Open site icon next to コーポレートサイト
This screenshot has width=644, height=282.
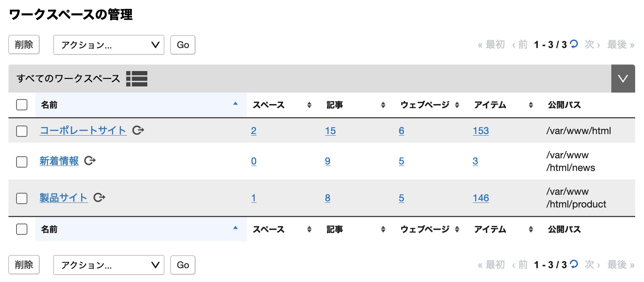(138, 130)
